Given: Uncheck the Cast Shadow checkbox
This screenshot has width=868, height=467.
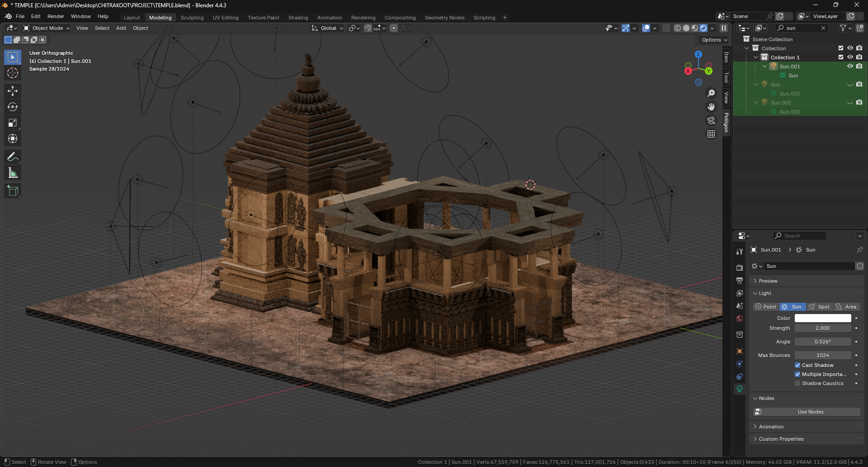Looking at the screenshot, I should (797, 365).
